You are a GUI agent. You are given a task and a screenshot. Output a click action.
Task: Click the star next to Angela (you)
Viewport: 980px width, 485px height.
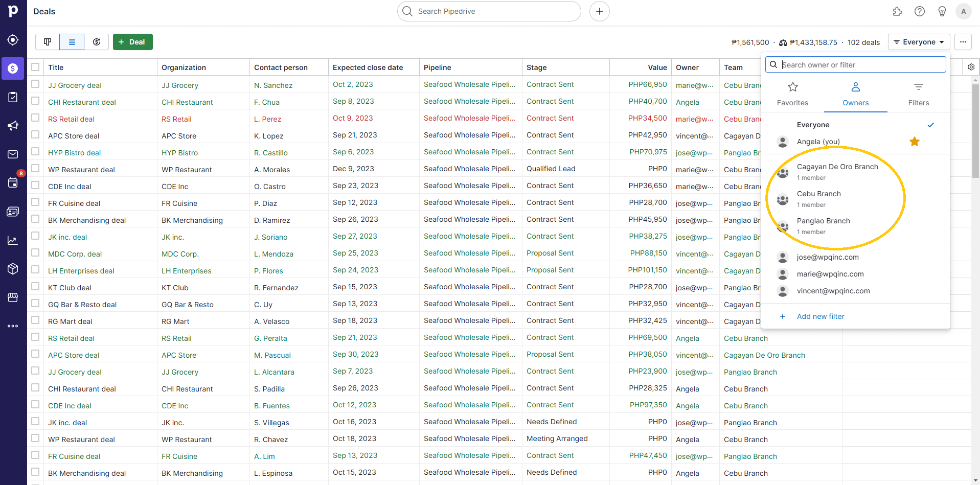(x=915, y=142)
